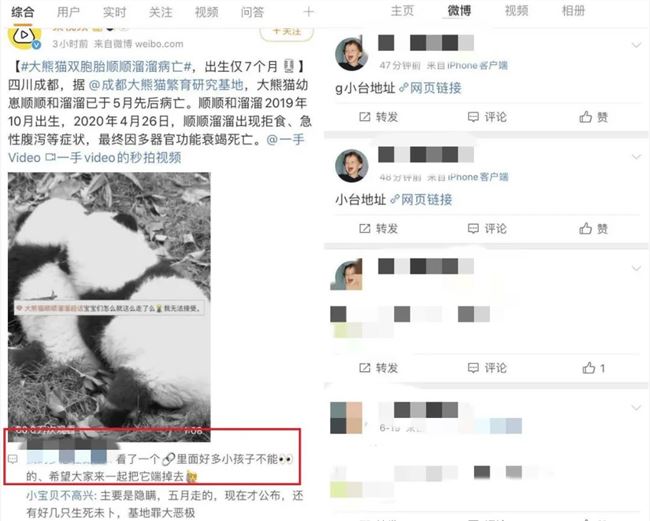Screen dimensions: 650x521
Task: Like the second post 小台地址
Action: click(593, 228)
